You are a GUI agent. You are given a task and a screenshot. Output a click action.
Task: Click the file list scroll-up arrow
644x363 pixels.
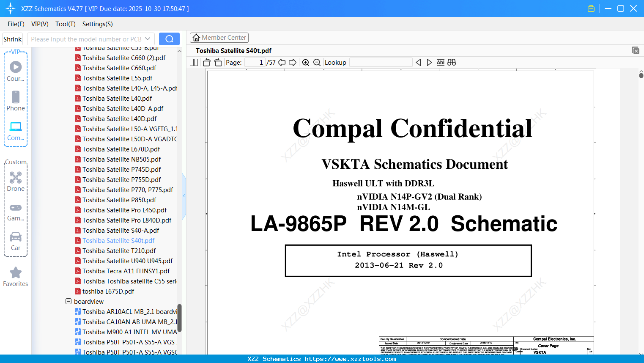click(x=179, y=51)
